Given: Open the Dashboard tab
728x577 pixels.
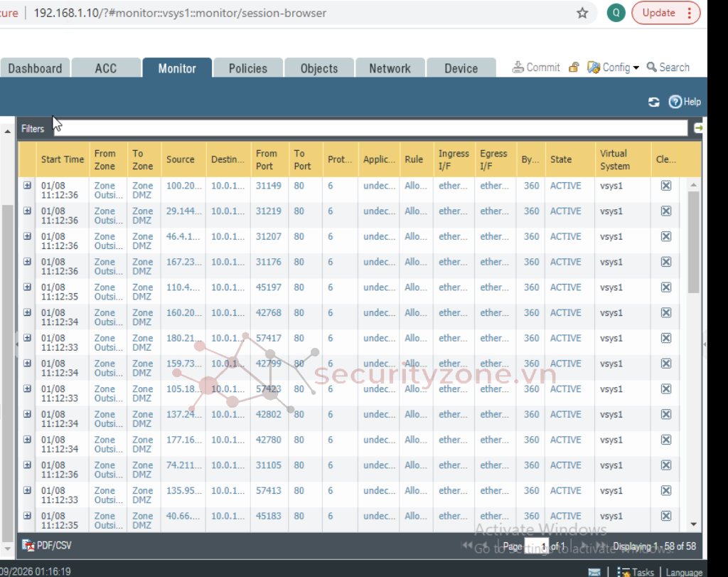Looking at the screenshot, I should (x=35, y=68).
